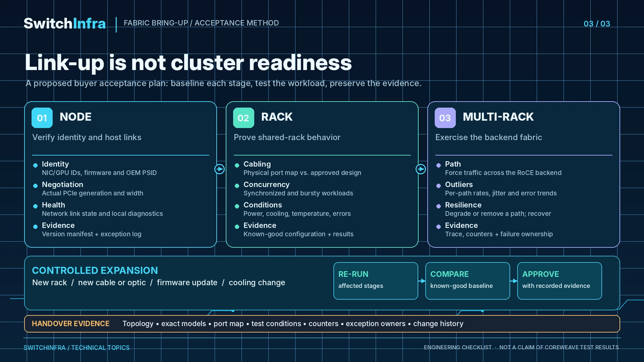Viewport: 644px width, 362px height.
Task: Click the arrow icon between NODE and RACK cards
Action: pos(220,169)
